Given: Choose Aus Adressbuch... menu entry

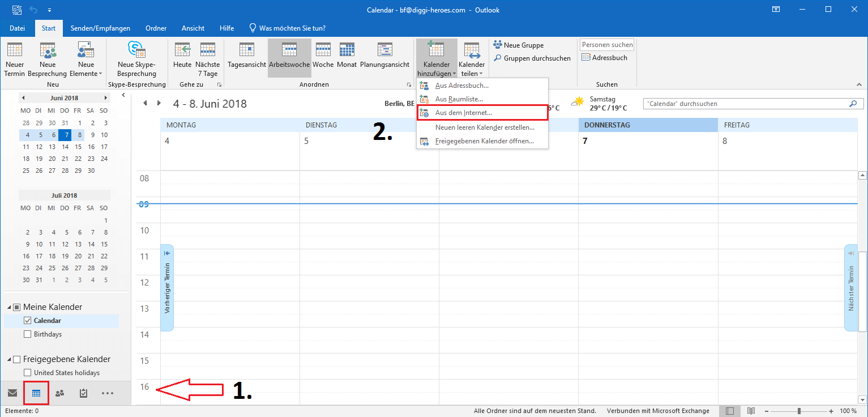Looking at the screenshot, I should point(482,86).
